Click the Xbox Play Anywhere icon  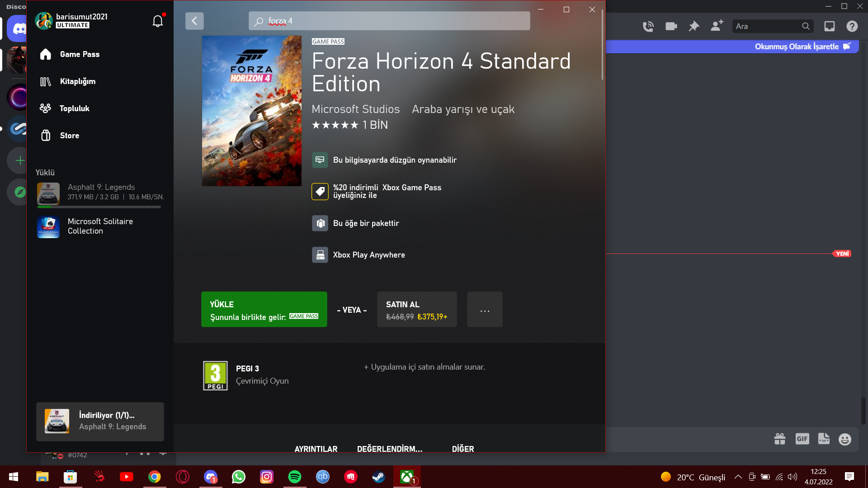(x=320, y=255)
